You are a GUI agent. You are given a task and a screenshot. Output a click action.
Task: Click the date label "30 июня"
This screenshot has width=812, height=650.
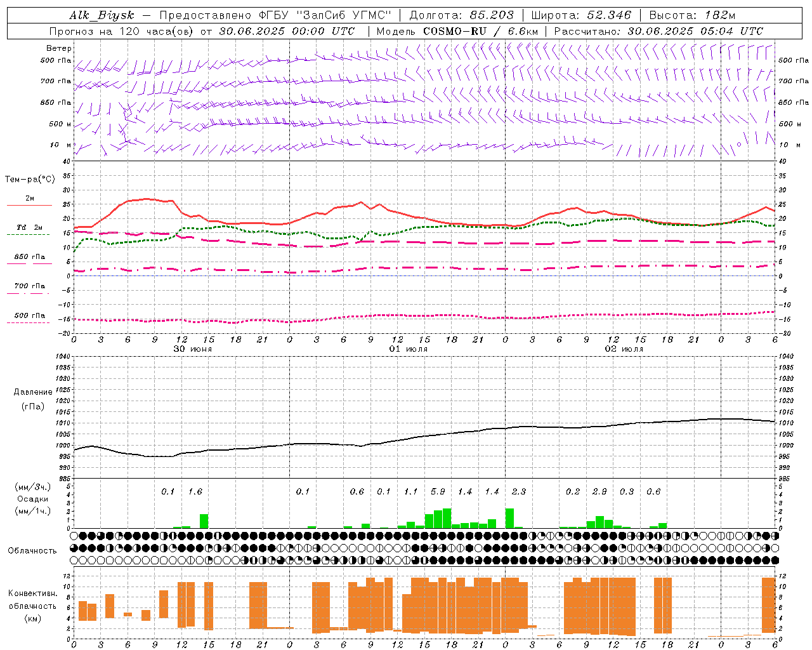coord(193,349)
